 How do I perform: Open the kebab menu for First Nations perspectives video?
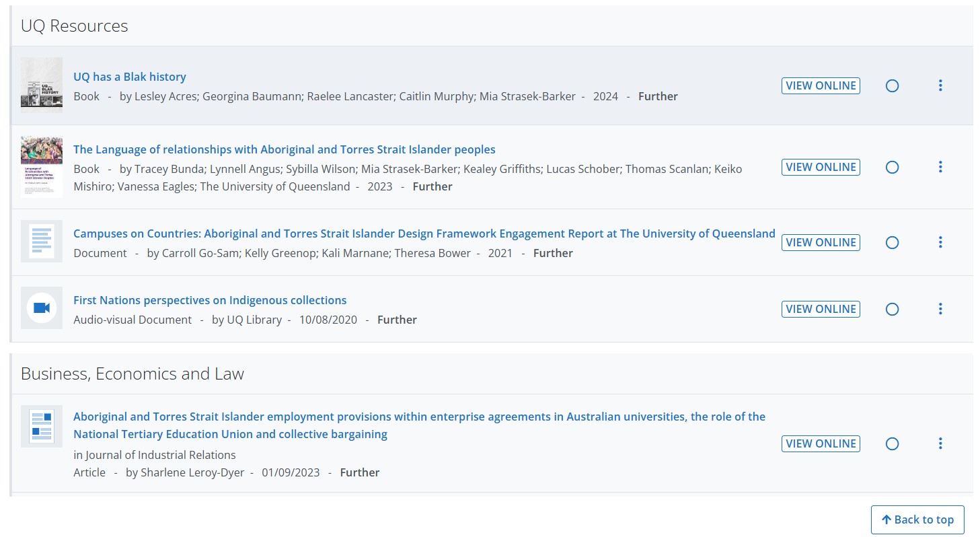click(940, 309)
